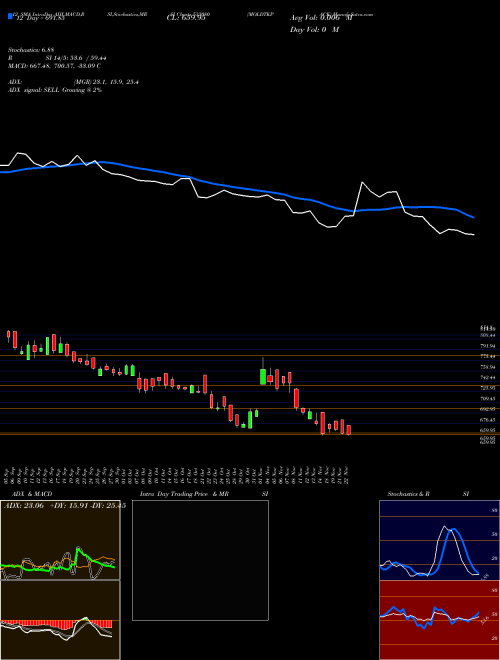The image size is (500, 660).
Task: Select the 'Stochastics: 6.88' reading
Action: 31,50
